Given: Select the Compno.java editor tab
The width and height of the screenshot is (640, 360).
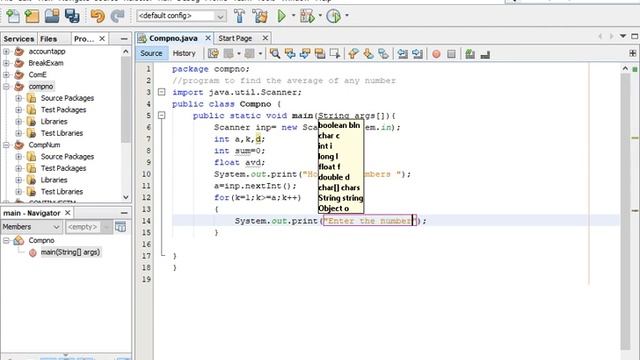Looking at the screenshot, I should coord(173,38).
